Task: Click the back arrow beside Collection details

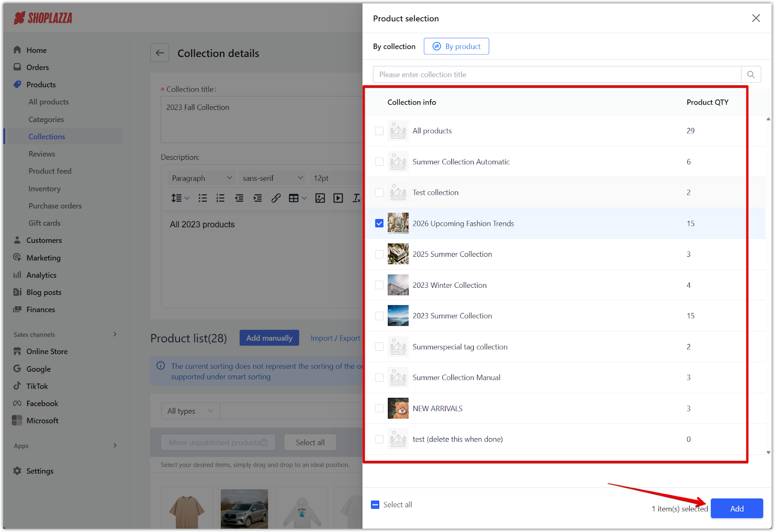Action: (x=160, y=53)
